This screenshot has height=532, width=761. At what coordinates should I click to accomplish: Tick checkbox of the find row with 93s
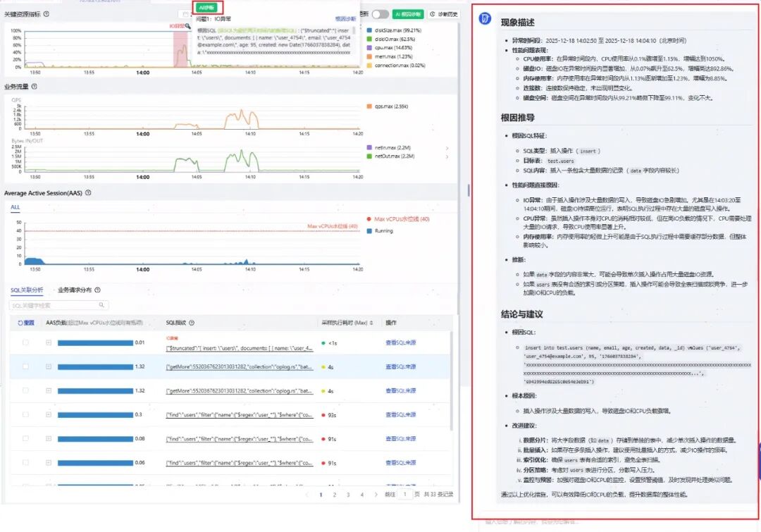click(26, 414)
